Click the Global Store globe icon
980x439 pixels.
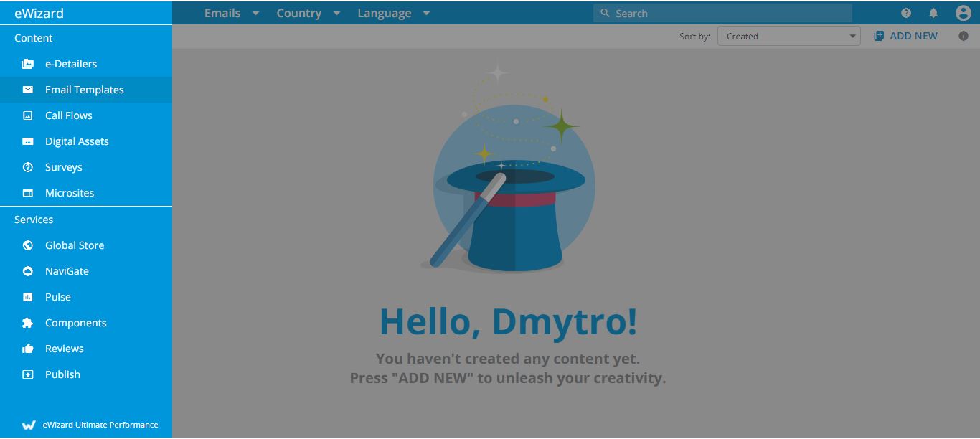[28, 245]
